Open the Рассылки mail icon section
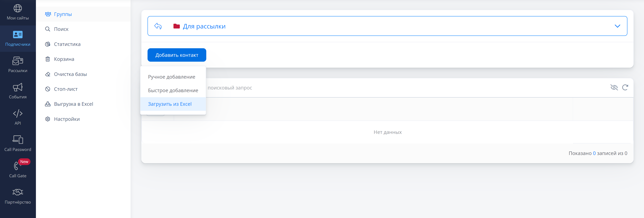This screenshot has width=644, height=218. 17,61
